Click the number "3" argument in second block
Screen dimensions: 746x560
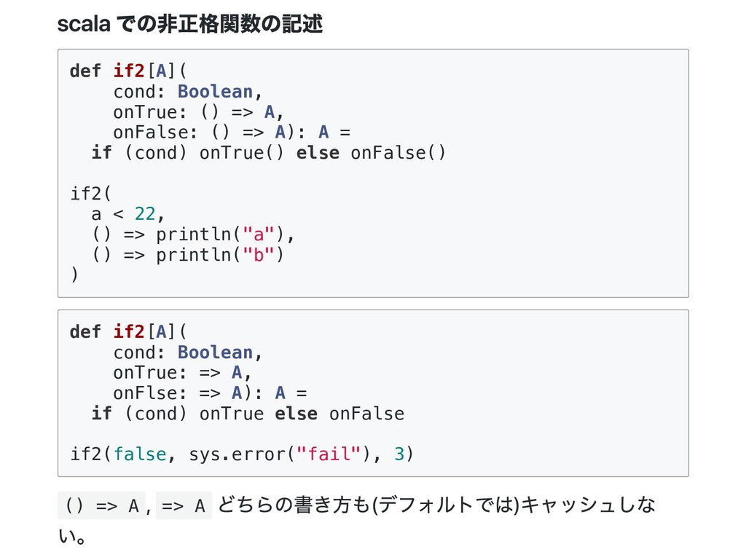[398, 454]
